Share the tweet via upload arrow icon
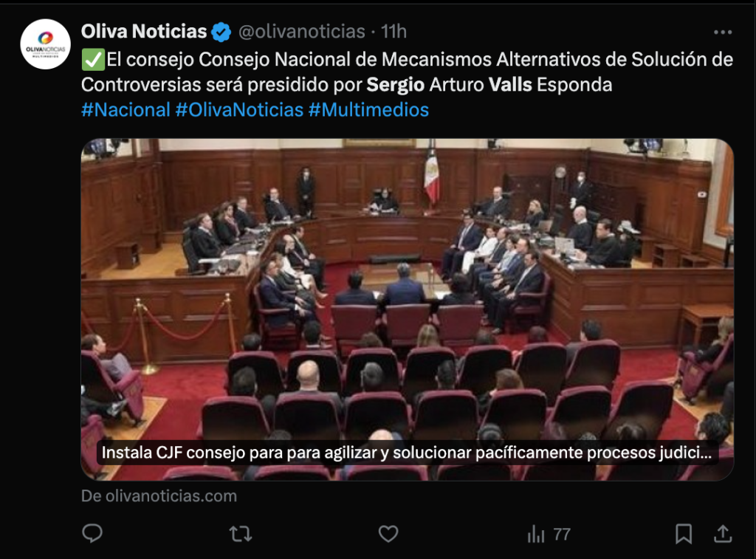Viewport: 756px width, 559px height. 723,533
